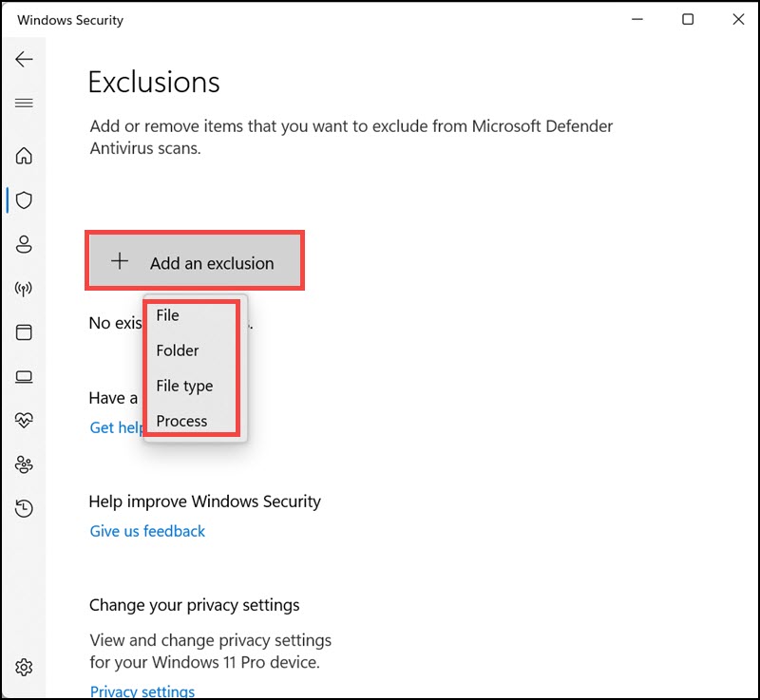
Task: Open App & browser control icon
Action: tap(24, 332)
